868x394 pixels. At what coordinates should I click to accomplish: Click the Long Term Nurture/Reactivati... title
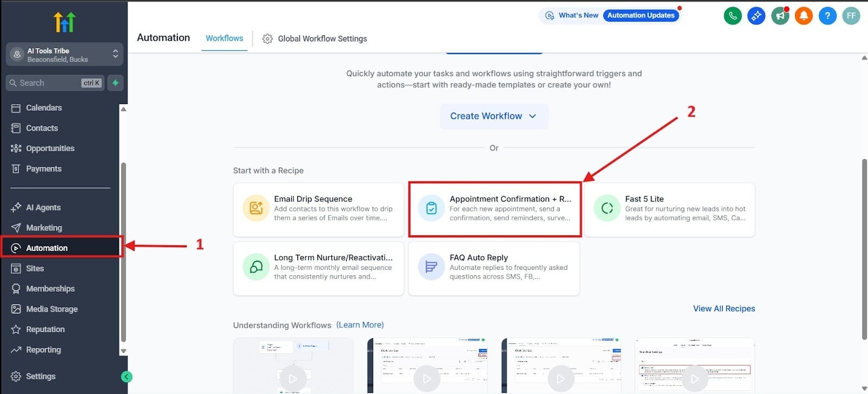[x=333, y=257]
